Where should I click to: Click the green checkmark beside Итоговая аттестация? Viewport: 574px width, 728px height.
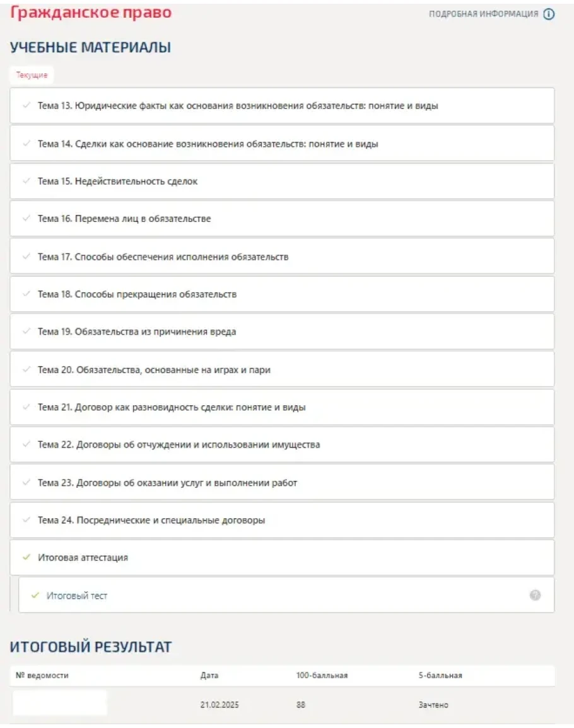point(26,557)
